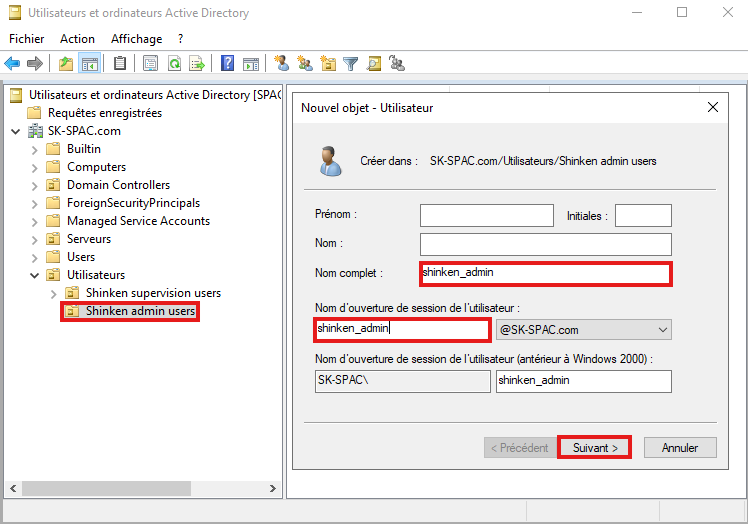This screenshot has height=524, width=748.
Task: Click the up one level folder icon
Action: [66, 63]
